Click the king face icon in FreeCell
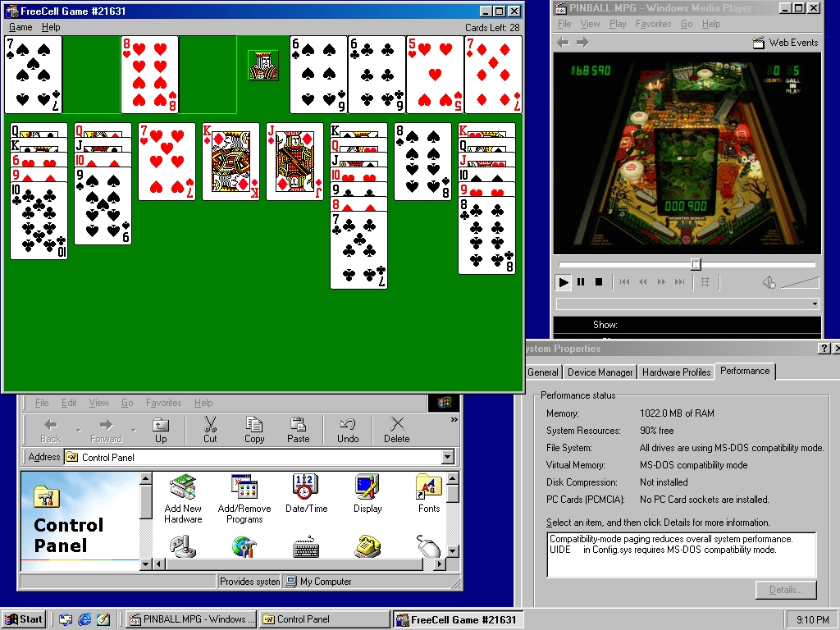The image size is (840, 630). pos(263,66)
